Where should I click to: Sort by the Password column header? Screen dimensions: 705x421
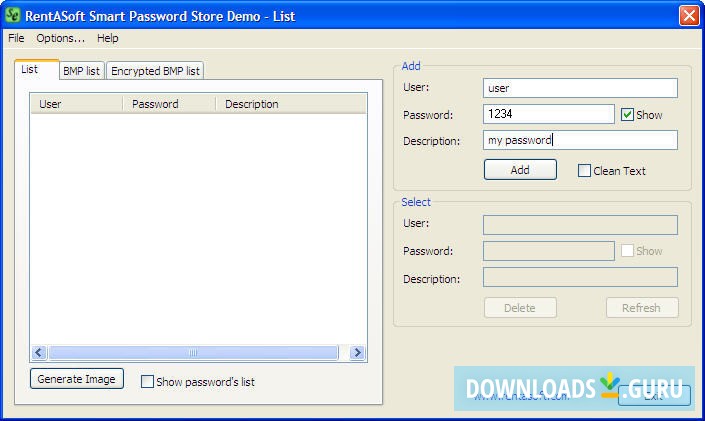point(169,104)
